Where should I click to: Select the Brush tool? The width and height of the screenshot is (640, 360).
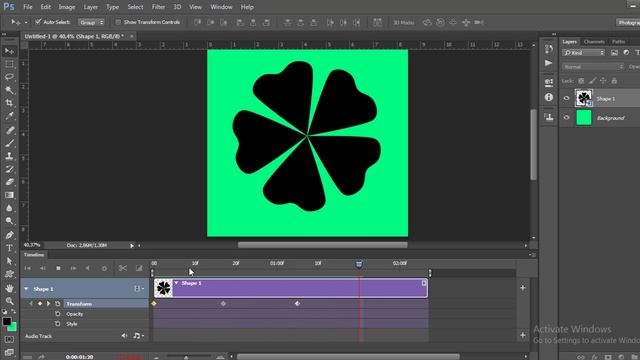click(9, 143)
